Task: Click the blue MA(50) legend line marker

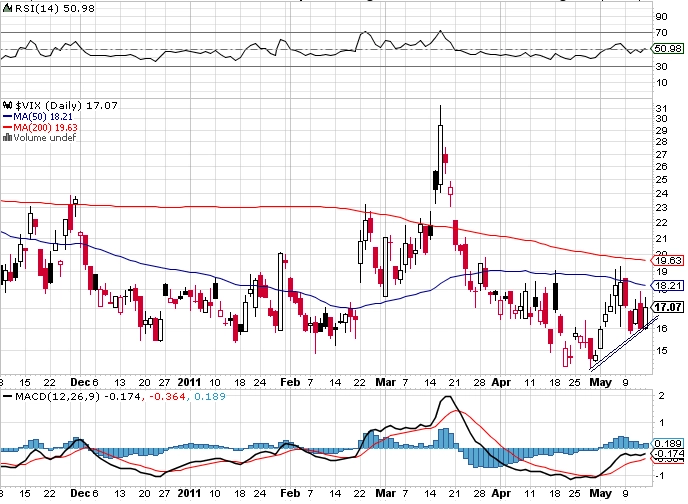Action: tap(7, 117)
